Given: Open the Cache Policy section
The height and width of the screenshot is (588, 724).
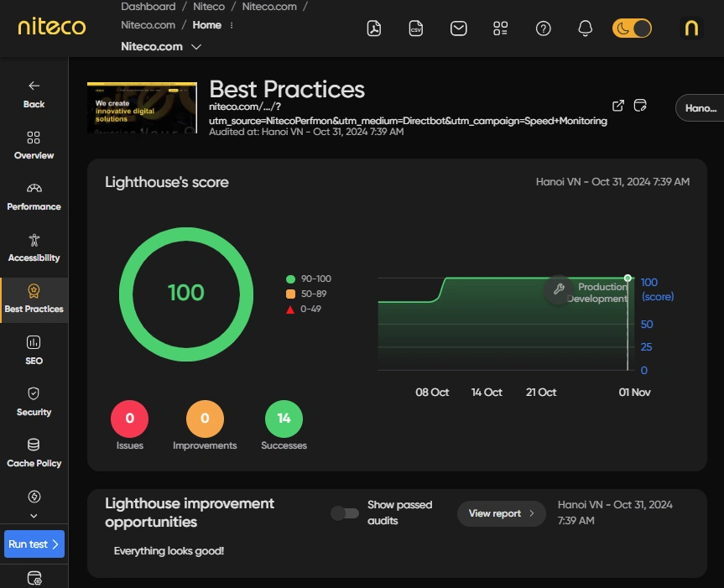Looking at the screenshot, I should pyautogui.click(x=34, y=453).
